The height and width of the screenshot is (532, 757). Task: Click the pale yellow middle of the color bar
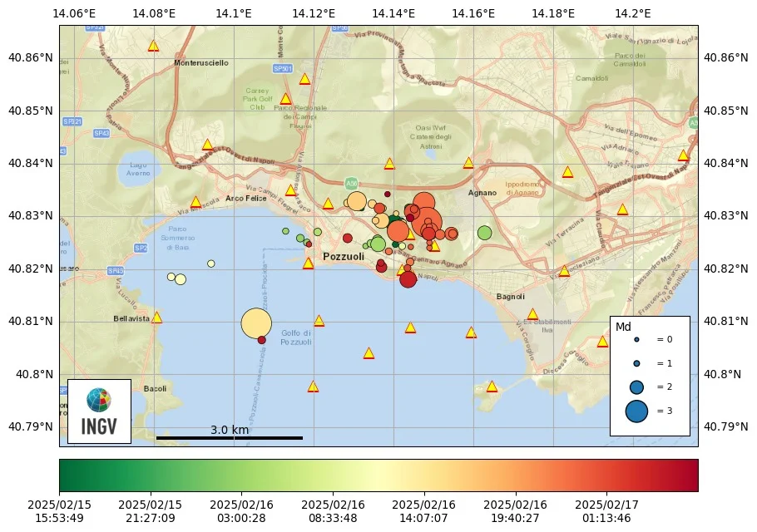[x=379, y=475]
